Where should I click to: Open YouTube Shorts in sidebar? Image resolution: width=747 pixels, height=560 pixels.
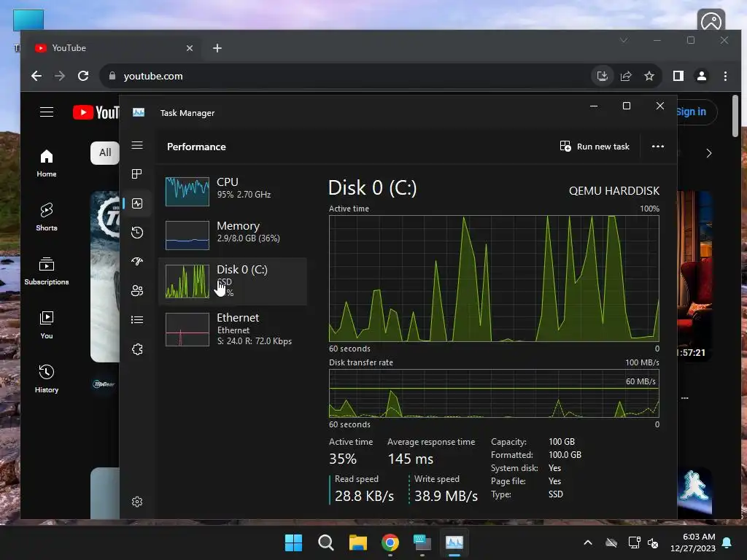(x=47, y=217)
